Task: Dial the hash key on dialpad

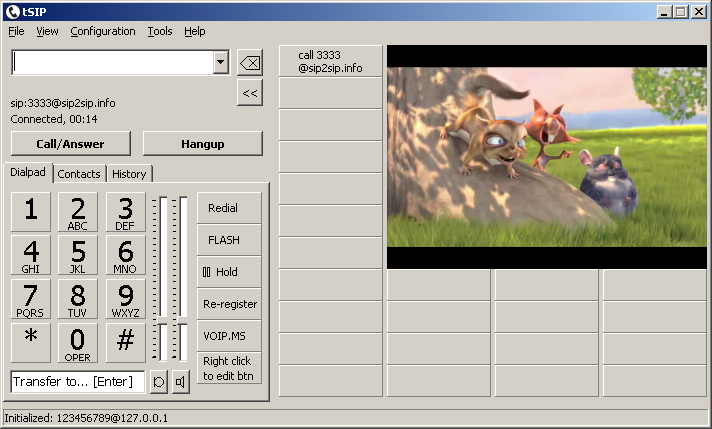Action: tap(125, 343)
